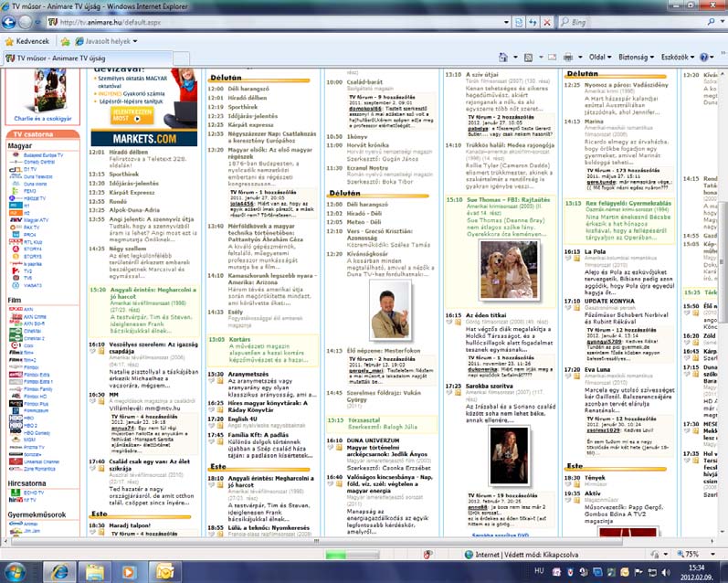Click the m1 channel logo

(x=16, y=206)
